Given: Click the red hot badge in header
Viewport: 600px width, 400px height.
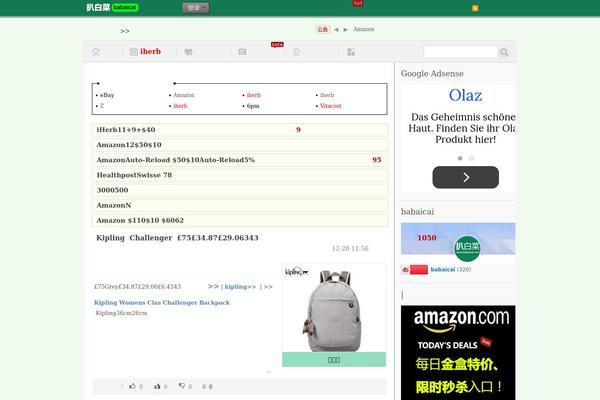Looking at the screenshot, I should [358, 3].
